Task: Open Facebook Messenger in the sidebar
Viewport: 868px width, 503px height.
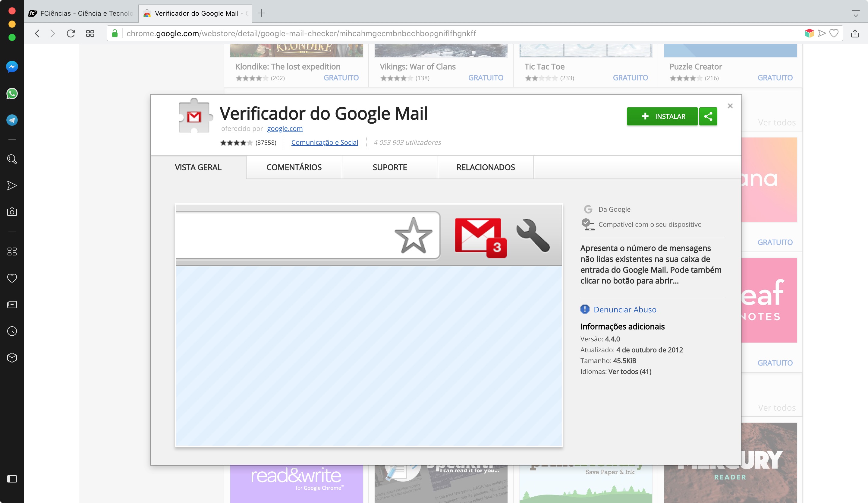Action: pyautogui.click(x=12, y=67)
